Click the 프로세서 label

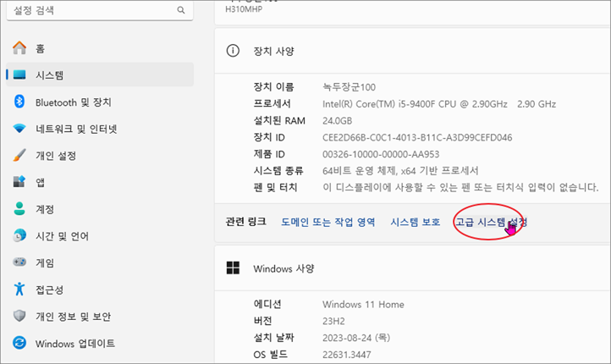click(x=272, y=104)
